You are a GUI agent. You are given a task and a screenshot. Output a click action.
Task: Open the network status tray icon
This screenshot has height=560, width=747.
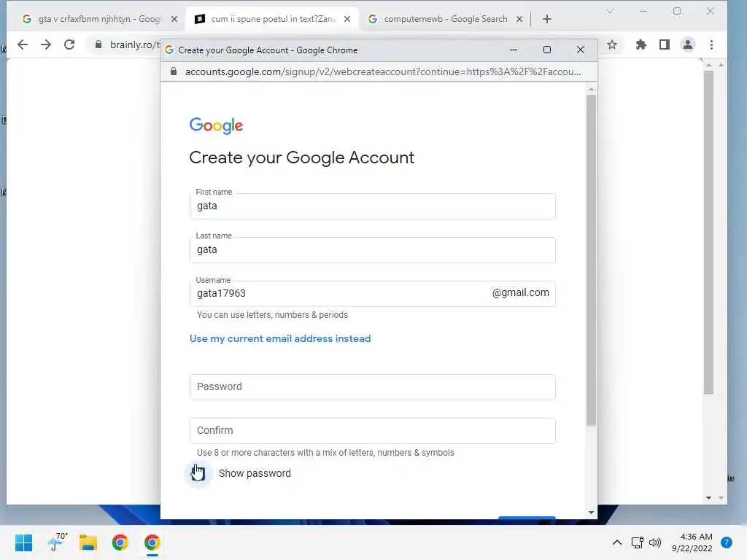(637, 542)
